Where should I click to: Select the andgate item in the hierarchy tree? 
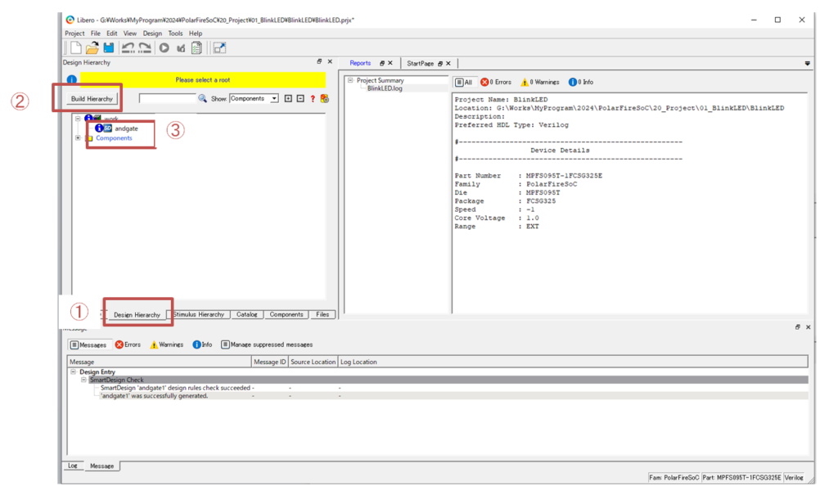click(x=126, y=128)
